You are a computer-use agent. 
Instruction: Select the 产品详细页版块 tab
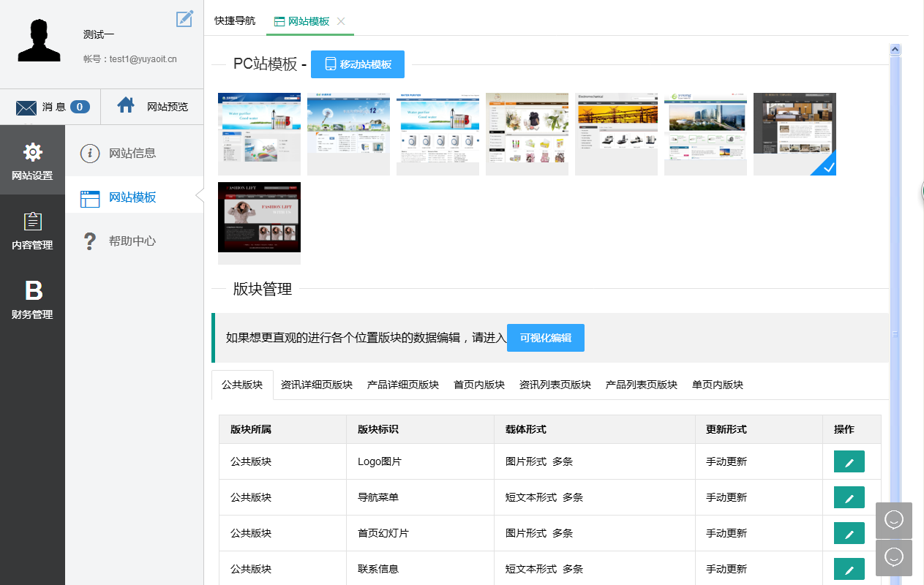coord(402,385)
